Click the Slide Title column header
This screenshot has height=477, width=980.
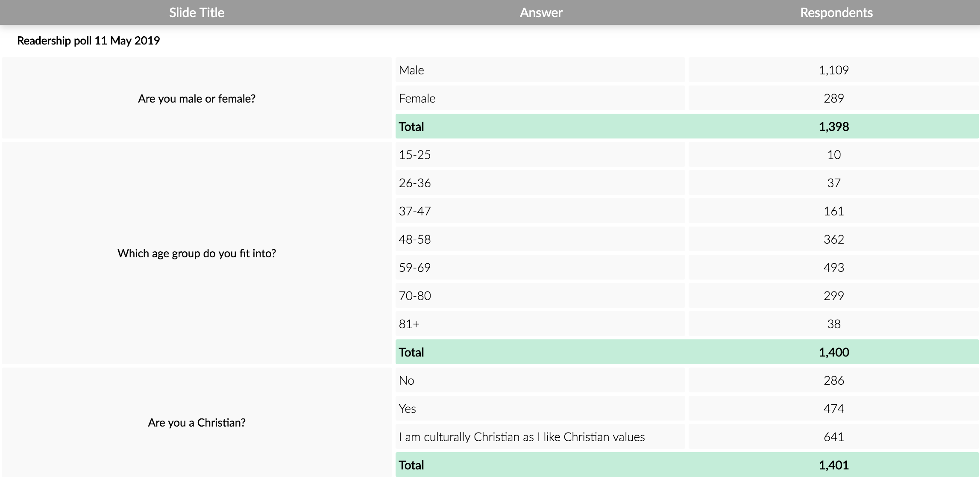197,12
